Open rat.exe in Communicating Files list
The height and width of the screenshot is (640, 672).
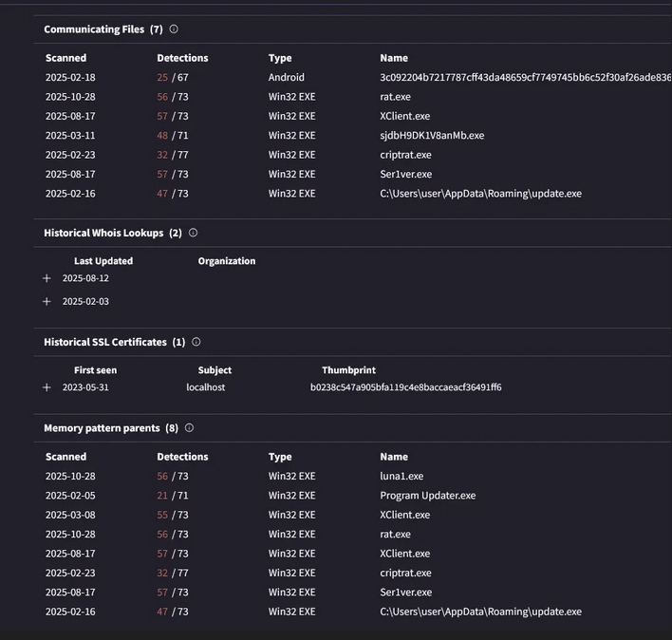396,97
